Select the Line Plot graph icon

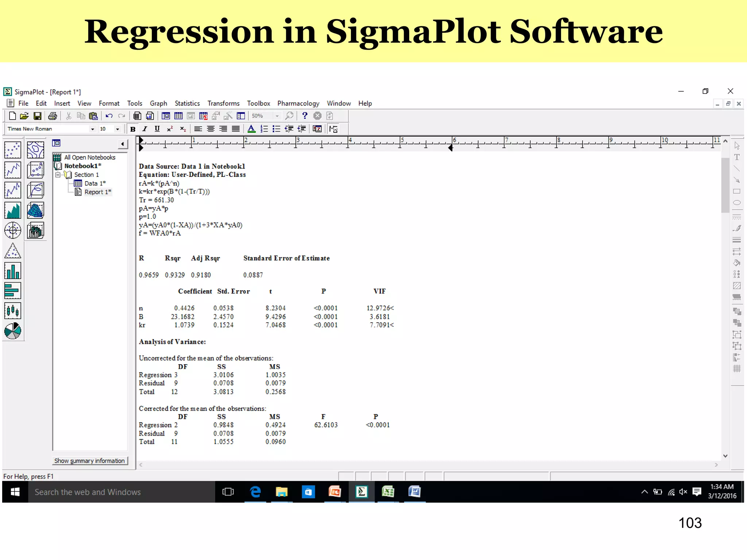click(x=13, y=170)
